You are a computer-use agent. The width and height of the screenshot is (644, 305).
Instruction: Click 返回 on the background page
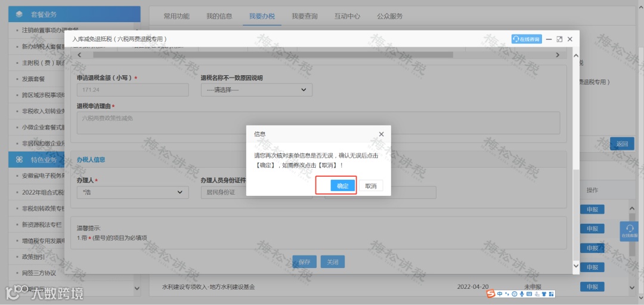(x=622, y=144)
